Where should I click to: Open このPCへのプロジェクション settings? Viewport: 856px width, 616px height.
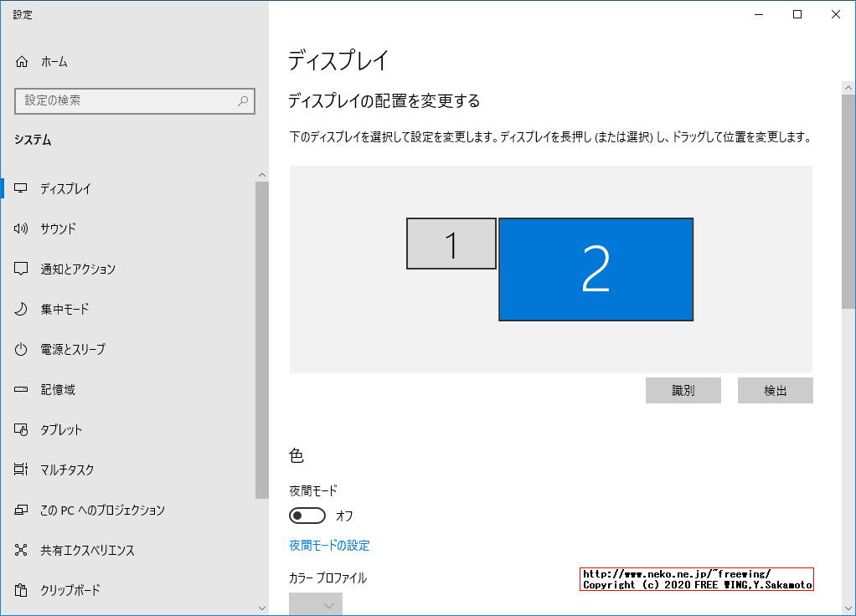(x=23, y=510)
